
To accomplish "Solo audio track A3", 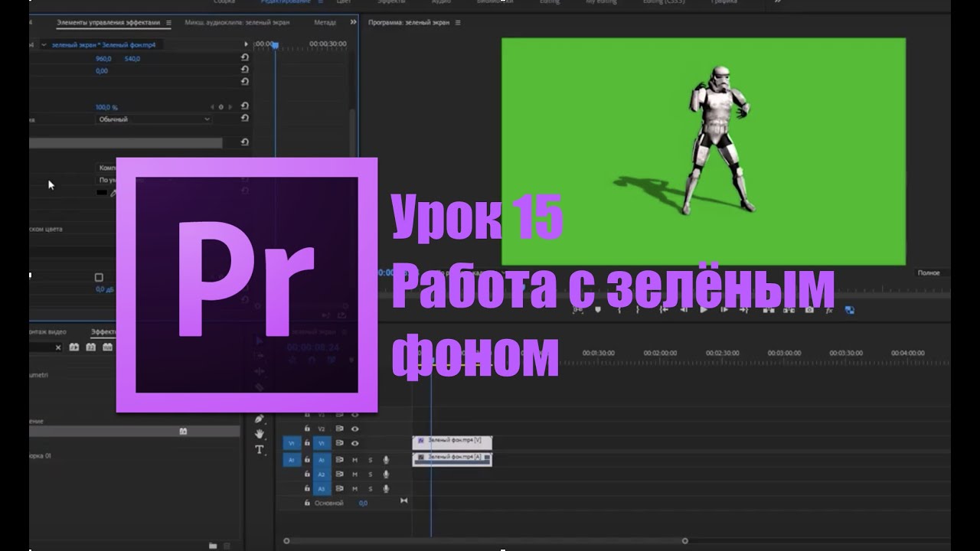I will tap(371, 488).
